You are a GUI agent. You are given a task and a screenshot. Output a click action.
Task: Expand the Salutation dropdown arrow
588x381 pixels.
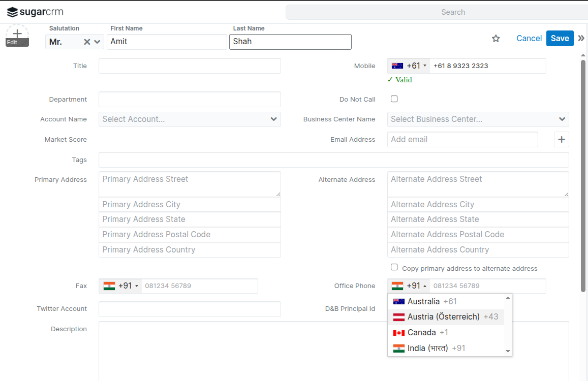click(x=97, y=42)
